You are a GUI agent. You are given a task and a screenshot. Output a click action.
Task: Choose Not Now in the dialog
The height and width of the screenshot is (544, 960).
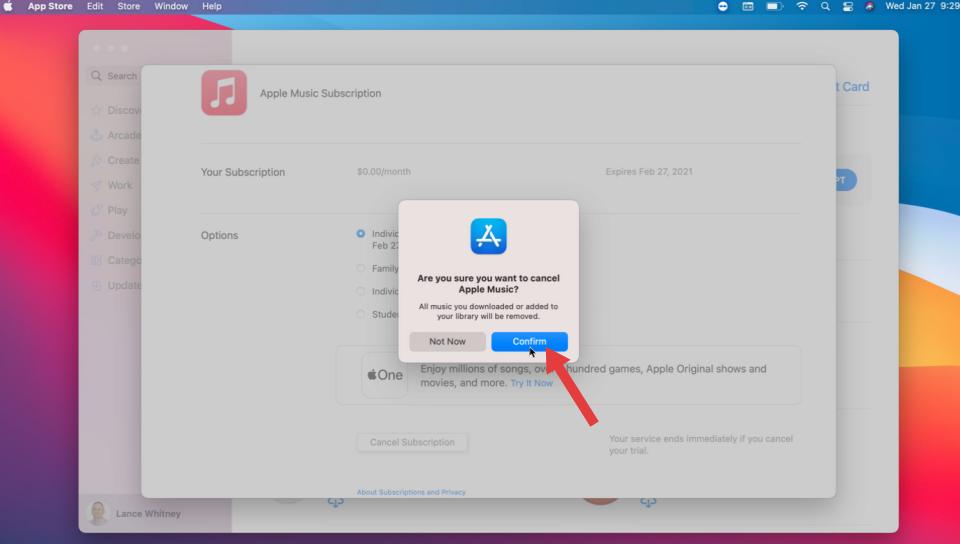point(447,341)
